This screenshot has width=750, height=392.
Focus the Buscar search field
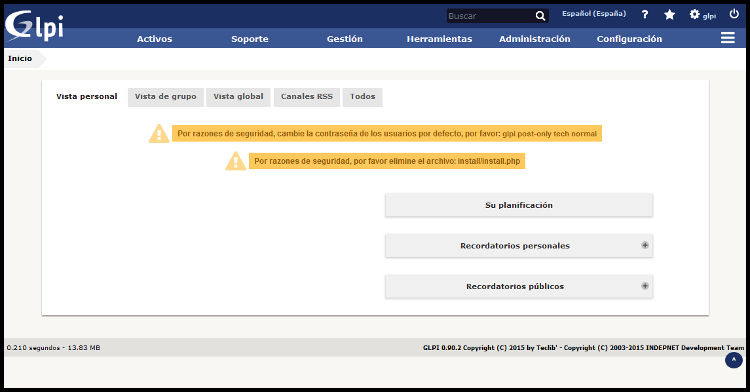(490, 16)
